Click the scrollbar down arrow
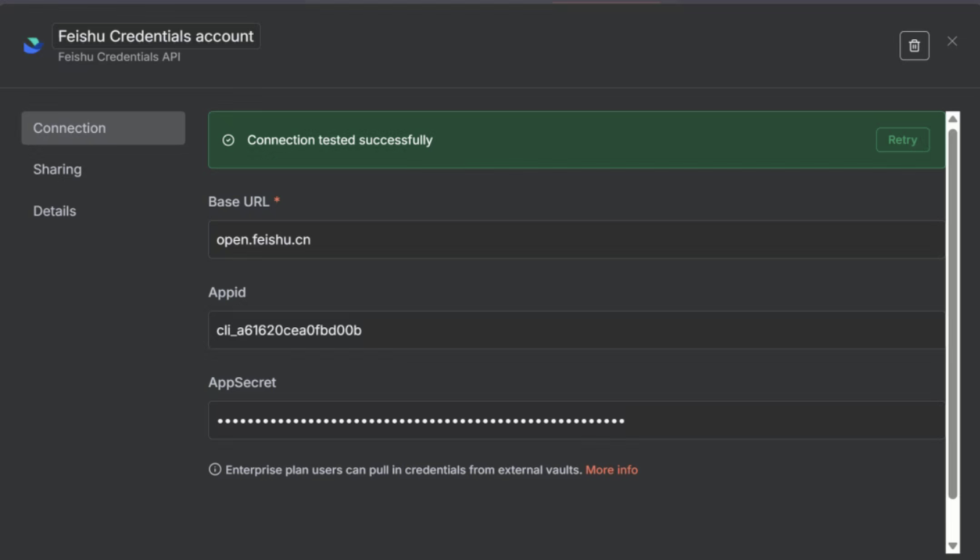The image size is (980, 560). [x=952, y=546]
